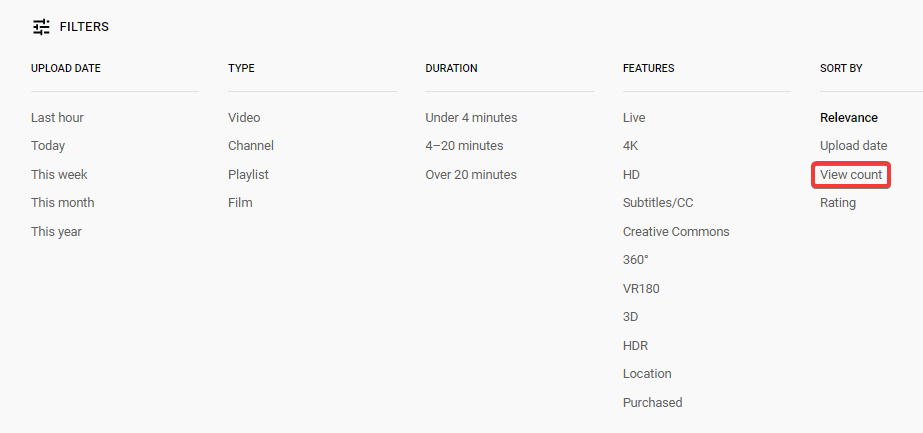Filter by Playlist type
Image resolution: width=923 pixels, height=433 pixels.
point(248,174)
